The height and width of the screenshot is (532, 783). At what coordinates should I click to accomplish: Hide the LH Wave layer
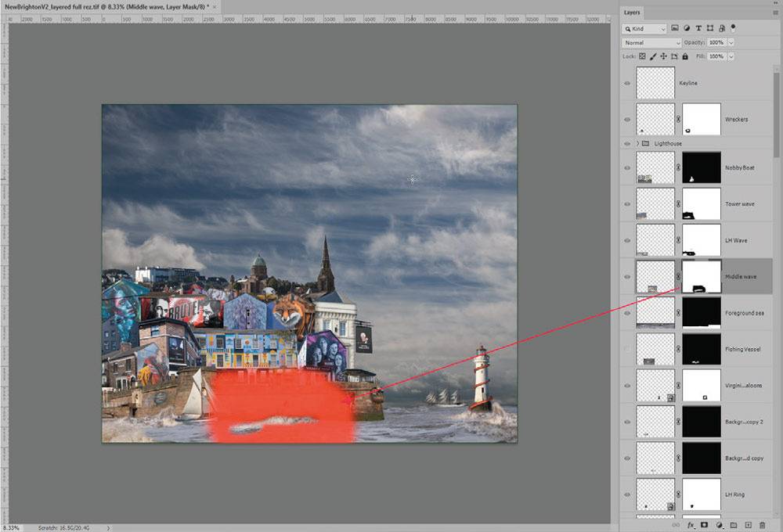pos(627,240)
